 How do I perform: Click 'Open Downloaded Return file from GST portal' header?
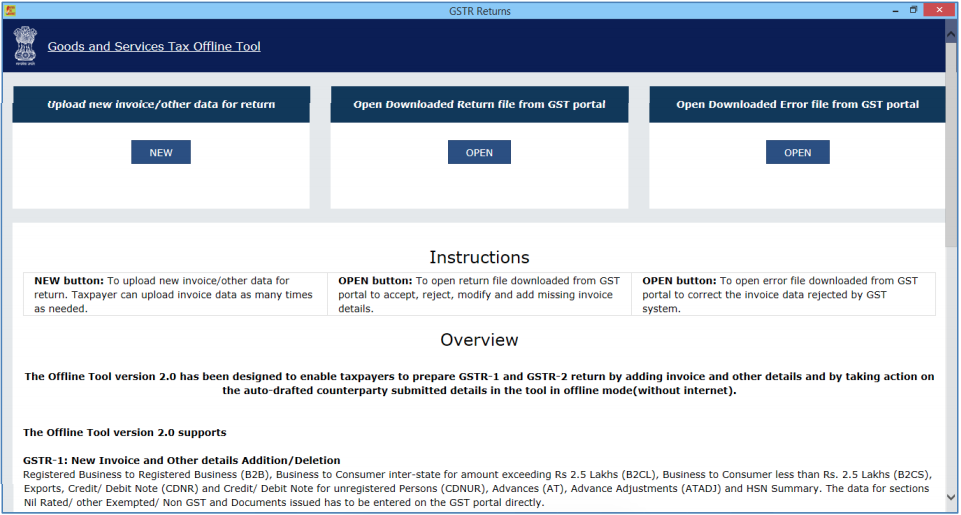click(479, 104)
